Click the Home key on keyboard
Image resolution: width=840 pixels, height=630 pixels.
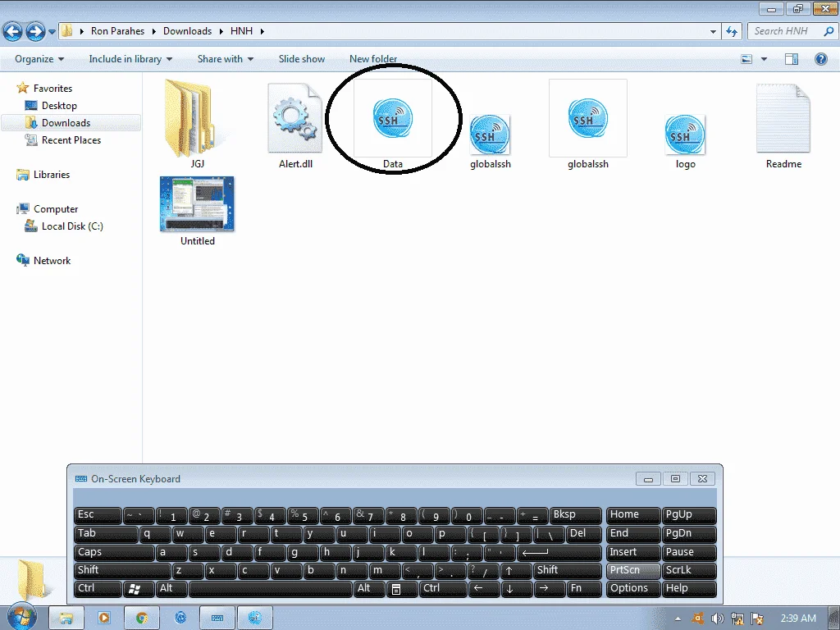coord(632,515)
